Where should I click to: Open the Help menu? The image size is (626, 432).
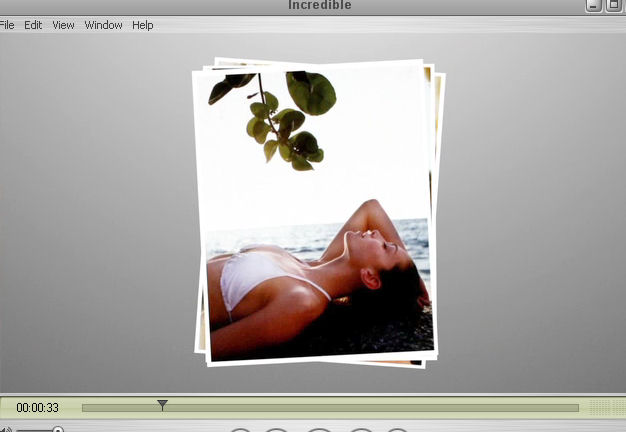click(143, 25)
